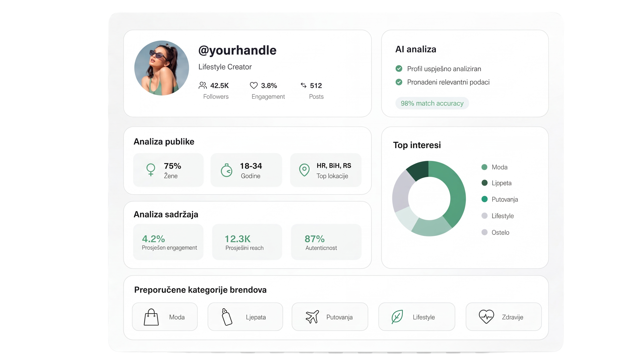This screenshot has height=362, width=644.
Task: Click the Ljopeta legend dark green dot
Action: 485,183
